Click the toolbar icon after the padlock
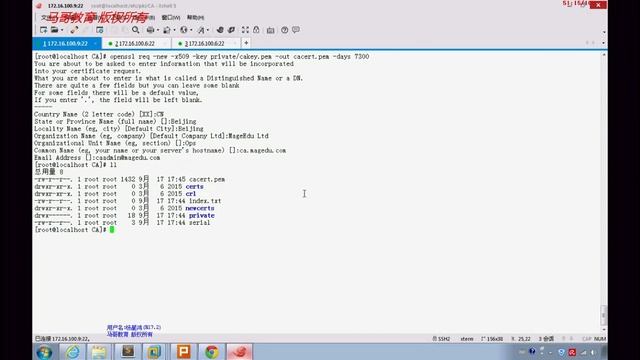The height and width of the screenshot is (360, 640). pos(271,30)
